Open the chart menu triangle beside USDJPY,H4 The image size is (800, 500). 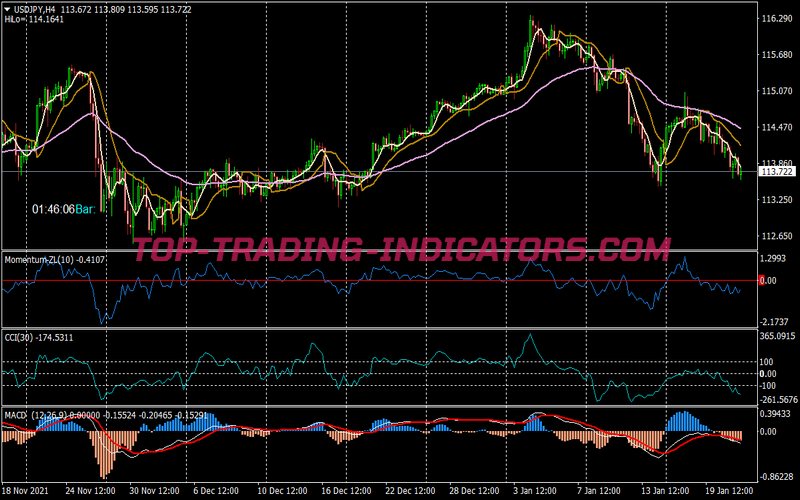pyautogui.click(x=8, y=9)
